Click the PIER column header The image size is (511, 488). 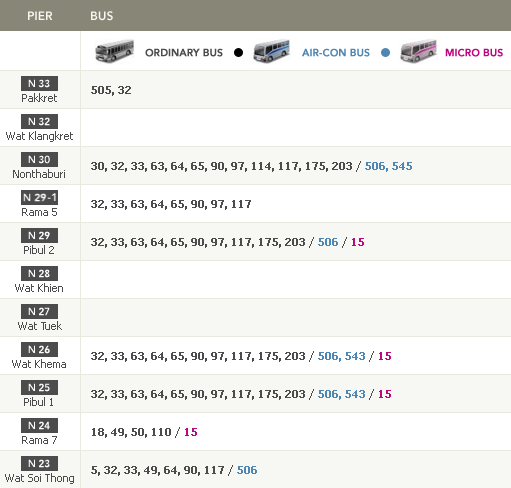point(40,16)
